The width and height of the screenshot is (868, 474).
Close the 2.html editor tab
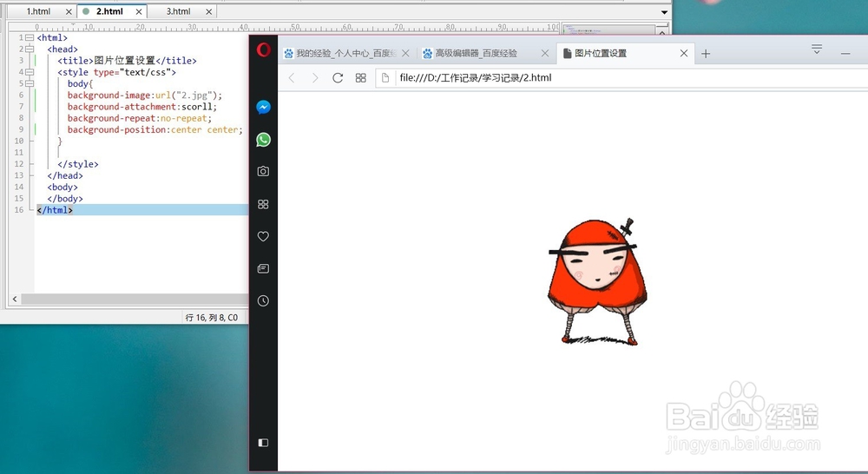point(139,11)
